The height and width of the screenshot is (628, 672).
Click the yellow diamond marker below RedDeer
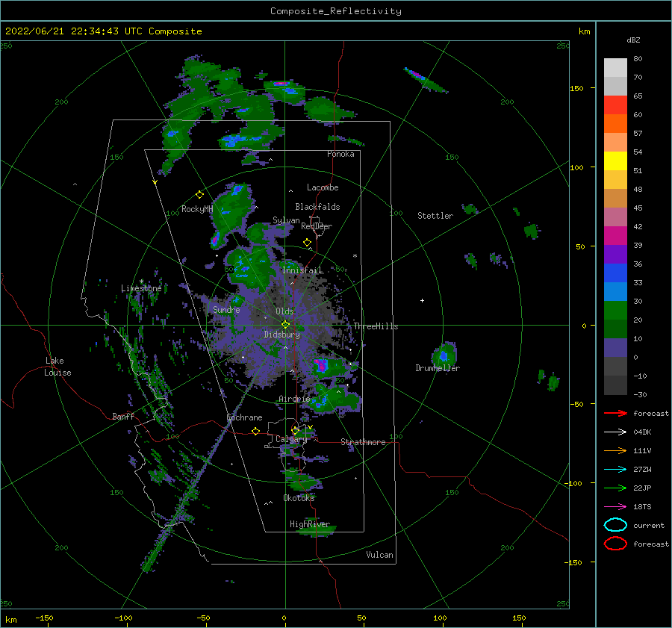tap(308, 243)
